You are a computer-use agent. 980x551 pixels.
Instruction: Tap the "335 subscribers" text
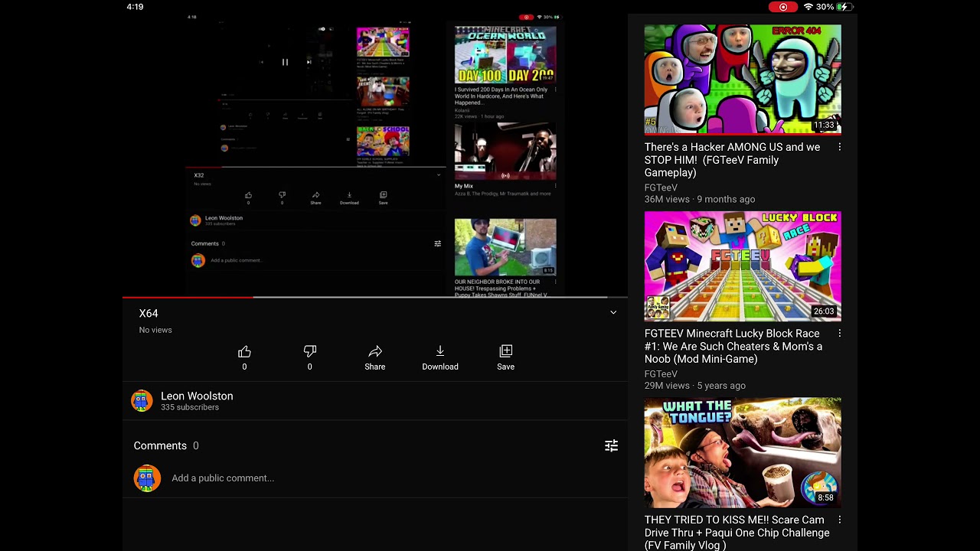pyautogui.click(x=190, y=407)
